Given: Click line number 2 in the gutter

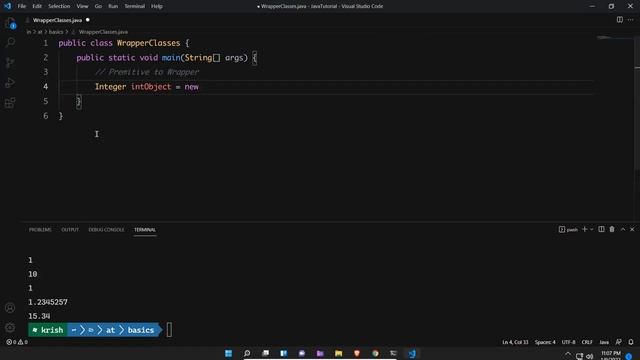Looking at the screenshot, I should (45, 58).
